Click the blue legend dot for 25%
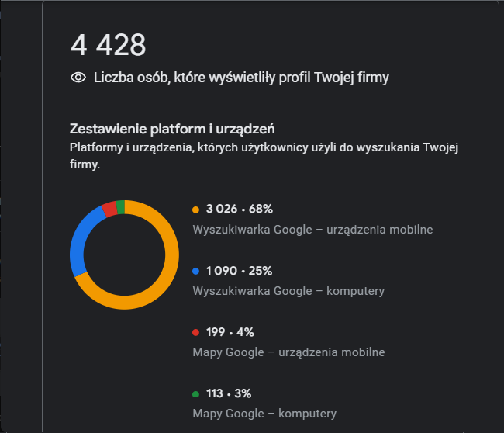 click(196, 272)
